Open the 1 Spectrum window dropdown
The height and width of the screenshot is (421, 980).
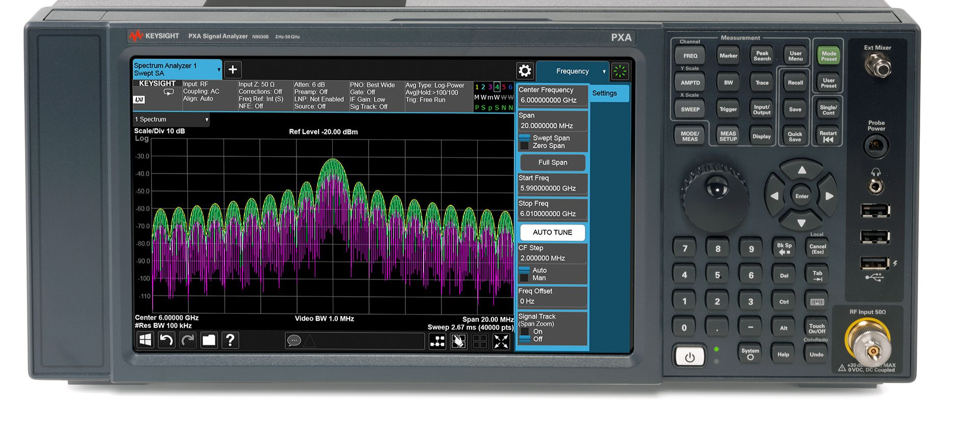[x=171, y=120]
